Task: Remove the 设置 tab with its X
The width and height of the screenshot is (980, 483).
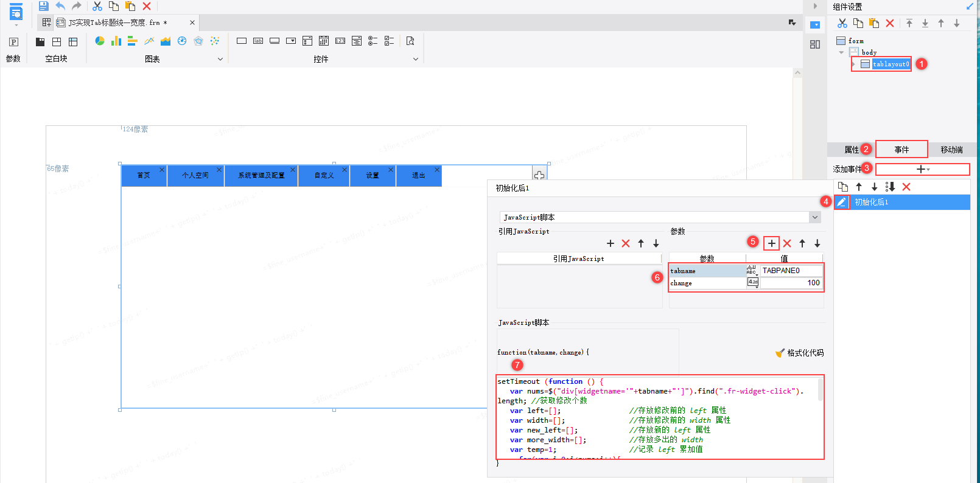Action: (391, 170)
